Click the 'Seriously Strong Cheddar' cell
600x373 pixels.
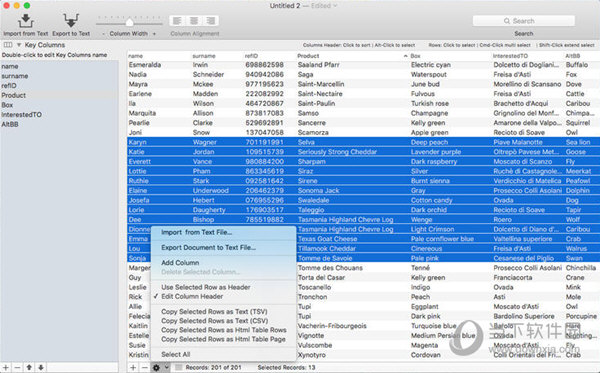337,152
